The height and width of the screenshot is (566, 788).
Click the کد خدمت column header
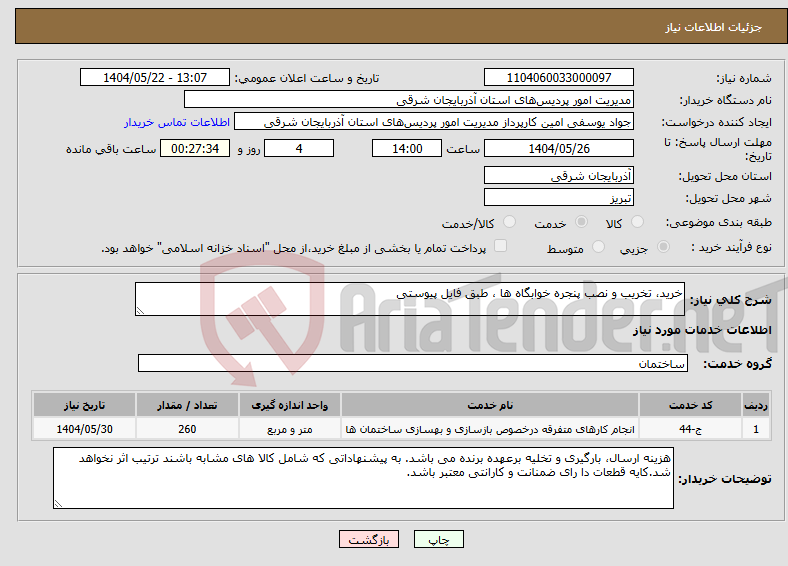coord(691,405)
